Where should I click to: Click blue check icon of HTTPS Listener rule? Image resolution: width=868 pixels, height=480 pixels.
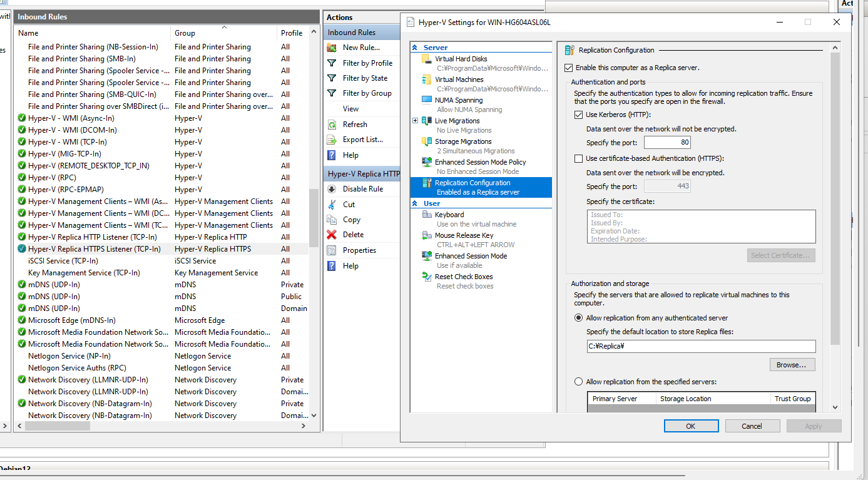point(22,249)
